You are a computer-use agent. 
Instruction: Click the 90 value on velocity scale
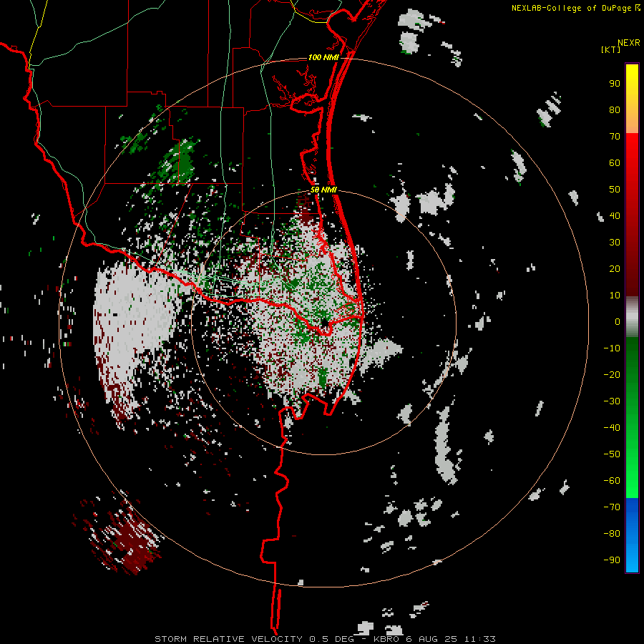pyautogui.click(x=615, y=84)
